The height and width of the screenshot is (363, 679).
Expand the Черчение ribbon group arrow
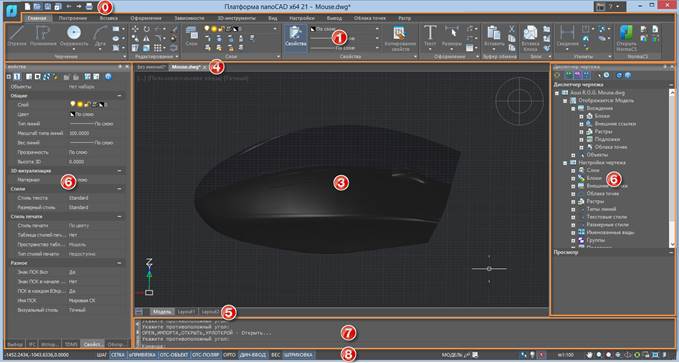[x=125, y=57]
